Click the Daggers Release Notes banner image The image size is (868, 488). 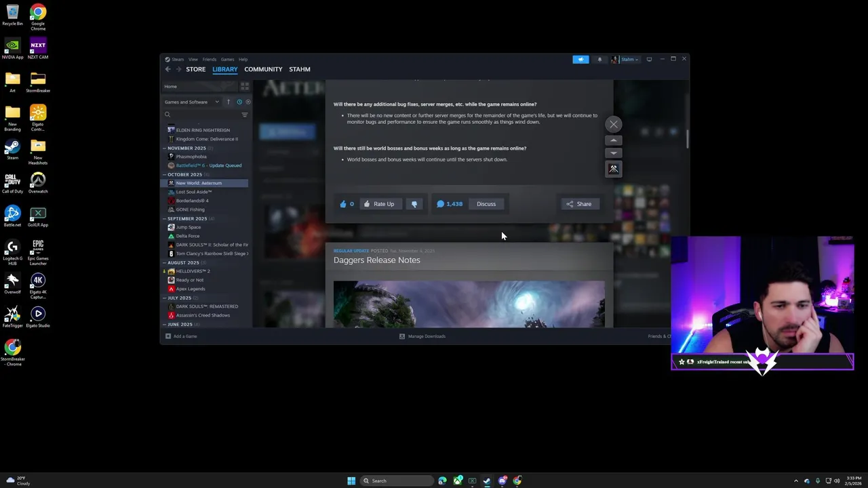pos(469,304)
